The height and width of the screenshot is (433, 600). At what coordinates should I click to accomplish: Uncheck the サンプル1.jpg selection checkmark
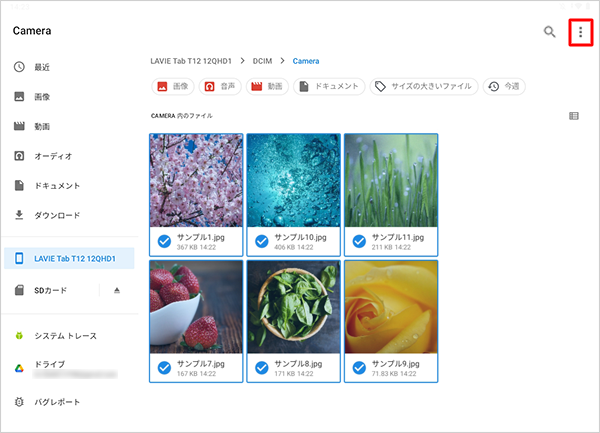point(163,241)
